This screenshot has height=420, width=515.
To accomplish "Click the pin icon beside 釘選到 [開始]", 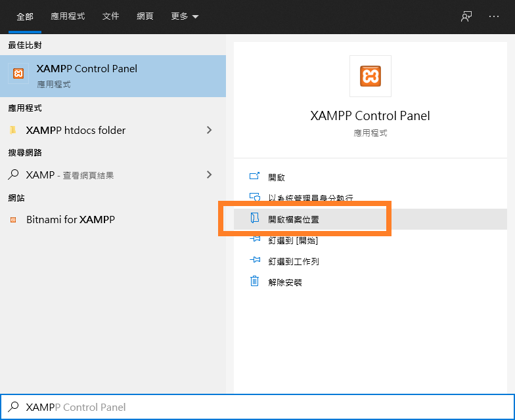I will (255, 239).
